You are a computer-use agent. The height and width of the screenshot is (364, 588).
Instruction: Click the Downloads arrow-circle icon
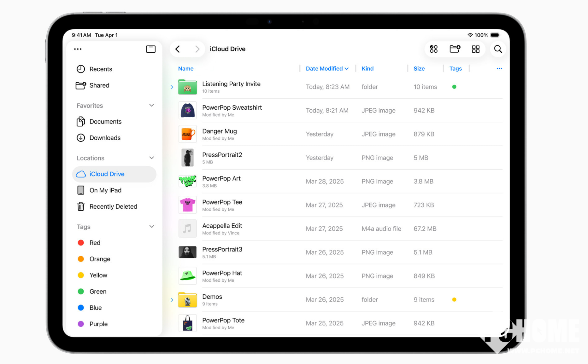pyautogui.click(x=81, y=138)
